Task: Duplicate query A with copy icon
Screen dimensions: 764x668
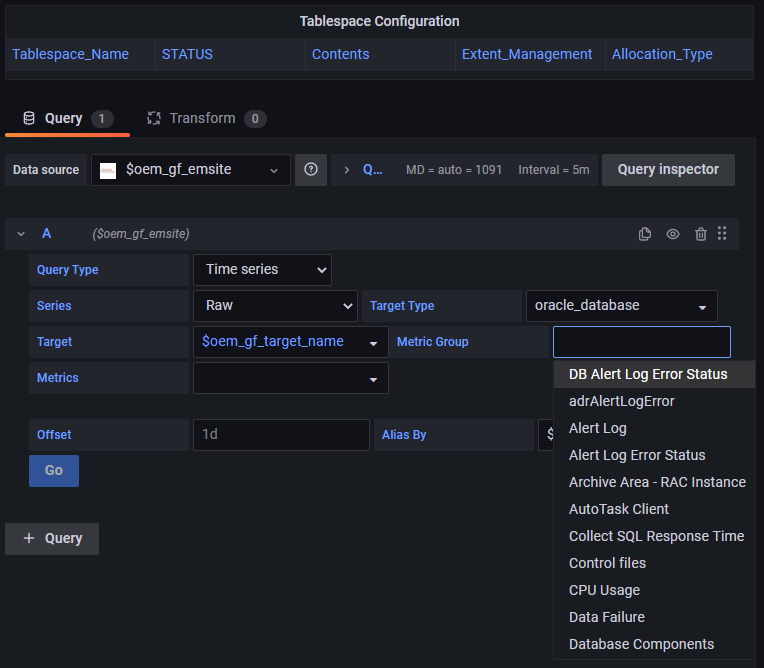Action: click(645, 234)
